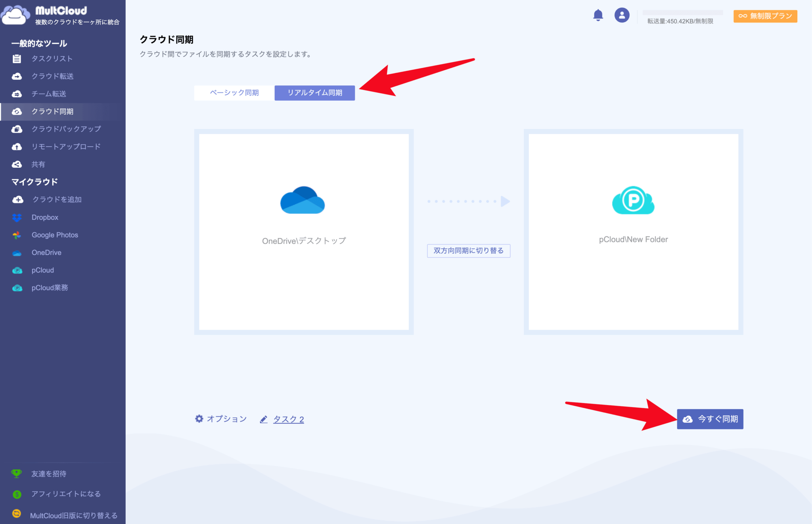Viewport: 812px width, 524px height.
Task: Start sync with 今すぐ同期 button
Action: (x=710, y=419)
